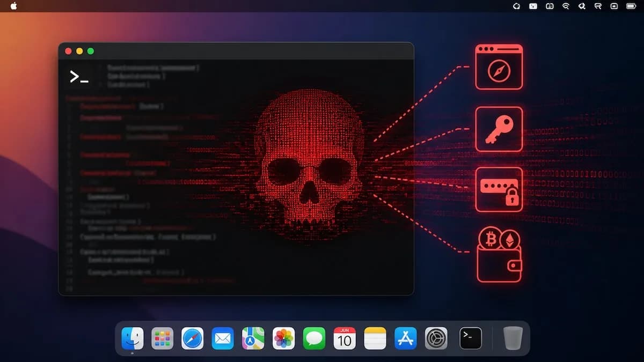This screenshot has width=644, height=362.
Task: Click the red password lock icon
Action: tap(499, 189)
